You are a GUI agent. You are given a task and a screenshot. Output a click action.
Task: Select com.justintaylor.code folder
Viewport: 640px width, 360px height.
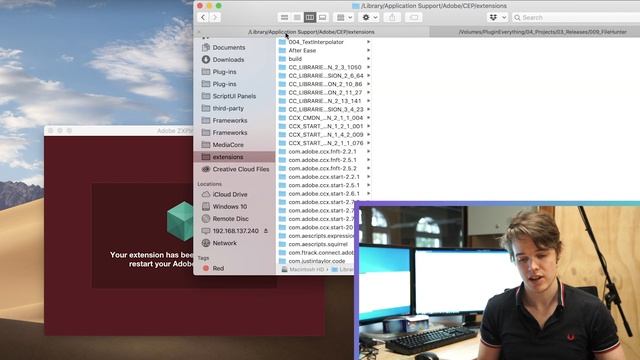point(317,261)
